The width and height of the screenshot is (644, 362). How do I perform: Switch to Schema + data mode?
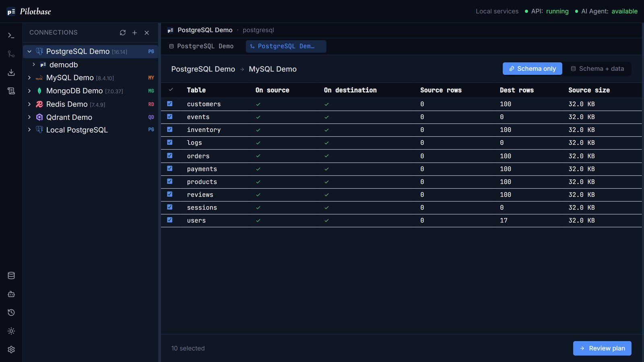597,69
